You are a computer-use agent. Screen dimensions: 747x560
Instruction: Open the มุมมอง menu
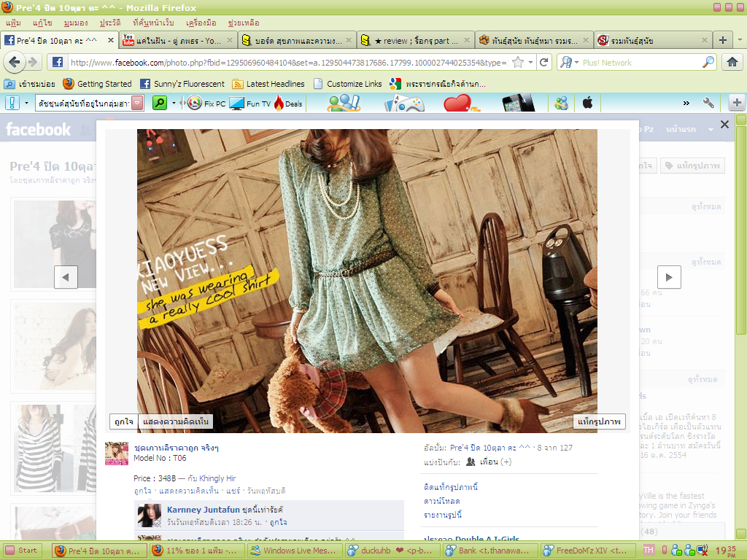coord(76,23)
